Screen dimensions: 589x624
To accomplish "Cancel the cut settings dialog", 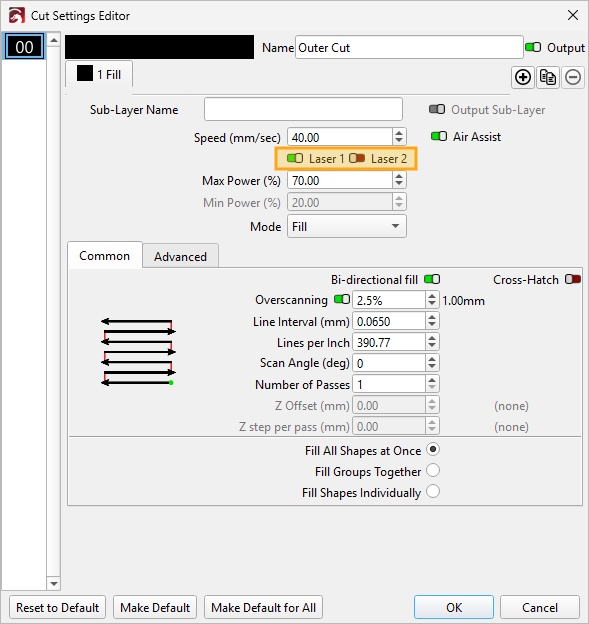I will [x=540, y=608].
